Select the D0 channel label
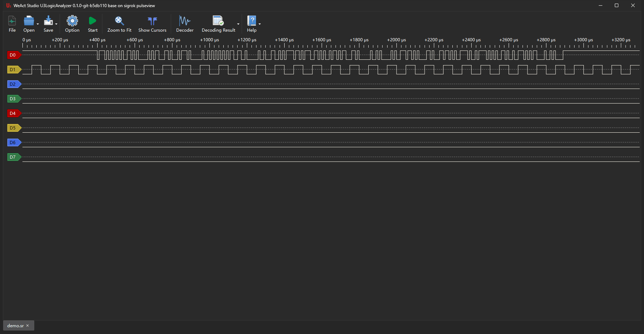Screen dimensions: 644x334 tap(14, 55)
